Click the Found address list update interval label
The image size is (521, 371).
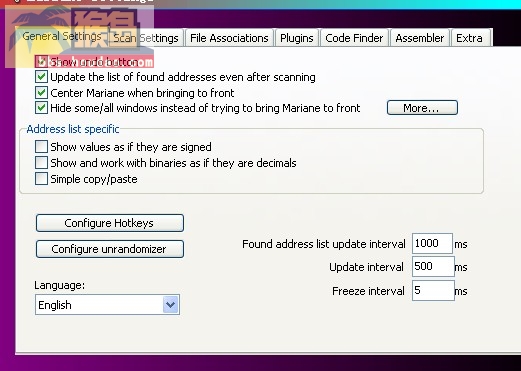tap(324, 244)
